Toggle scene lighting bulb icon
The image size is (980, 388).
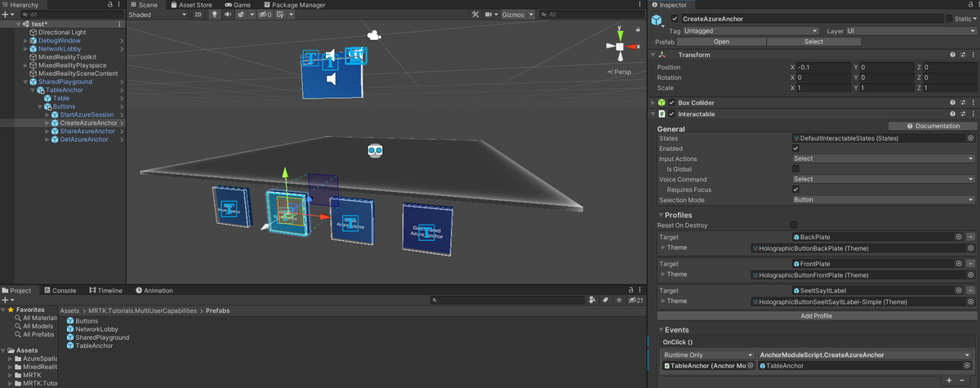(x=215, y=15)
